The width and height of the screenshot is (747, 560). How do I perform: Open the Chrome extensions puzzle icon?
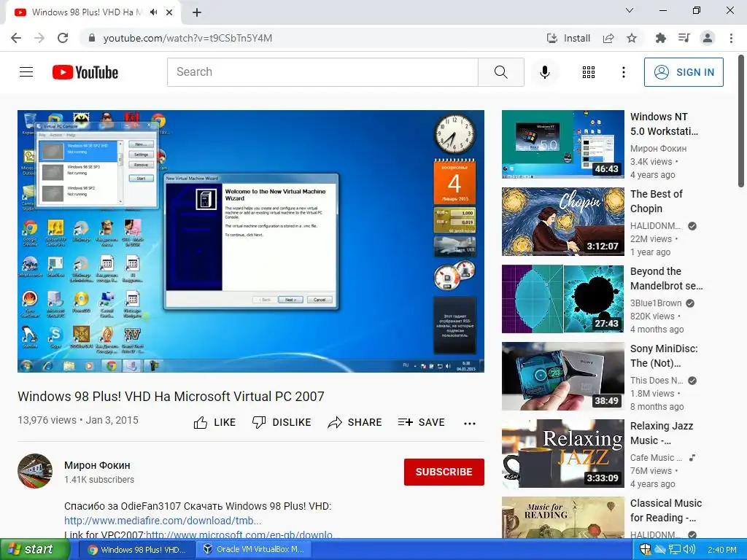point(660,38)
